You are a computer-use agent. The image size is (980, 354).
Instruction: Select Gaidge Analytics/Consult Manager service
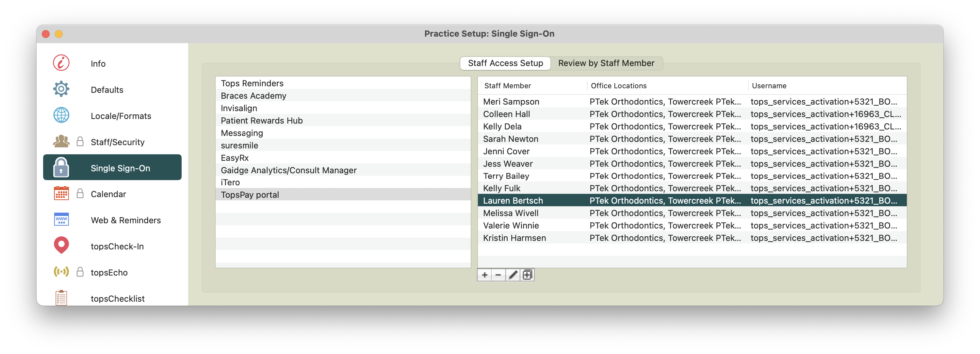coord(288,170)
